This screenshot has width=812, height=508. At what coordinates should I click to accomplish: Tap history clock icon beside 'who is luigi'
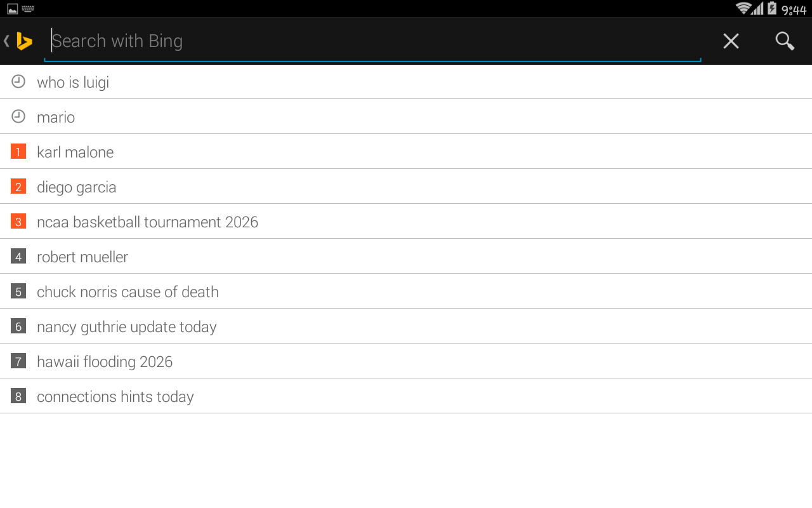(x=18, y=82)
